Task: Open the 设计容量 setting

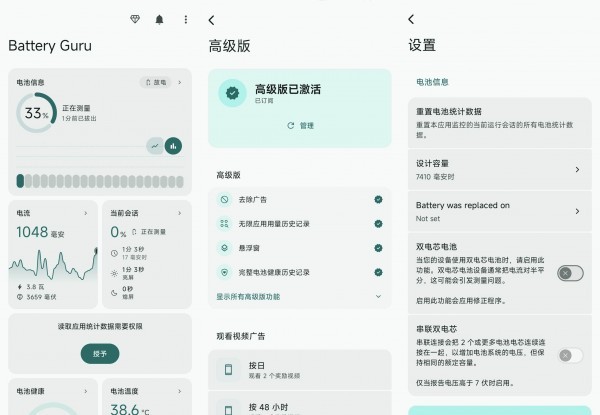Action: click(500, 169)
